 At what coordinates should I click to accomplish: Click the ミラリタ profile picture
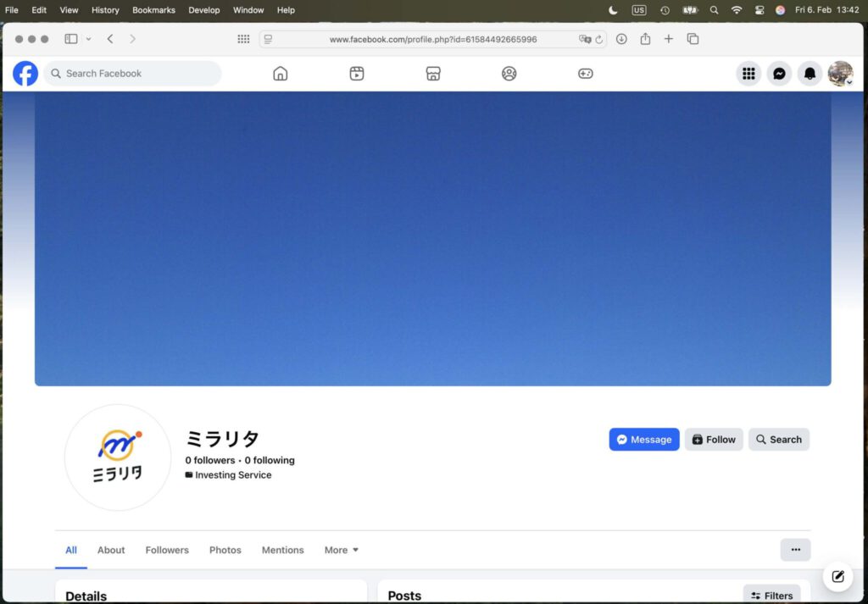[x=118, y=457]
